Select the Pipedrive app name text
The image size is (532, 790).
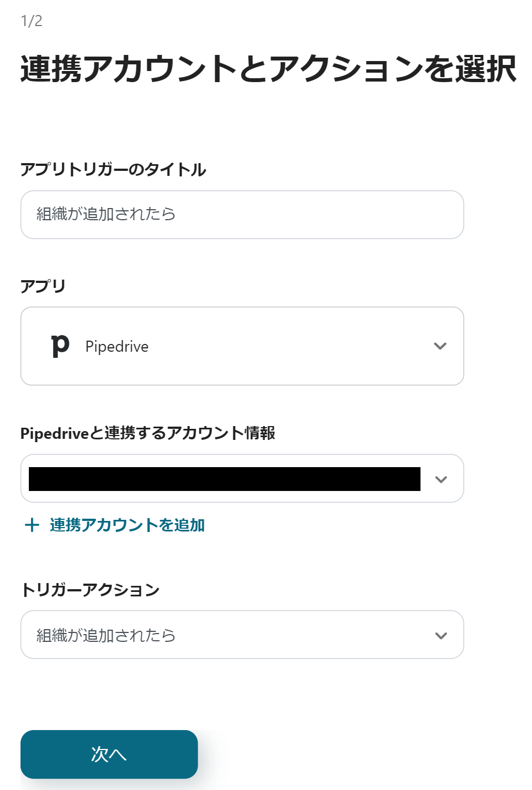117,347
